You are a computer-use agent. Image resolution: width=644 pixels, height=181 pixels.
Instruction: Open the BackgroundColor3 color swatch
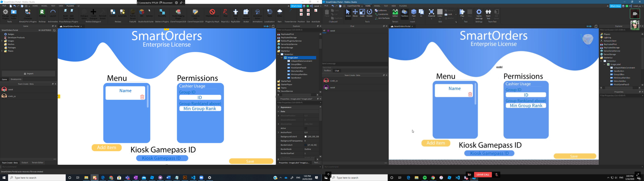click(x=306, y=136)
